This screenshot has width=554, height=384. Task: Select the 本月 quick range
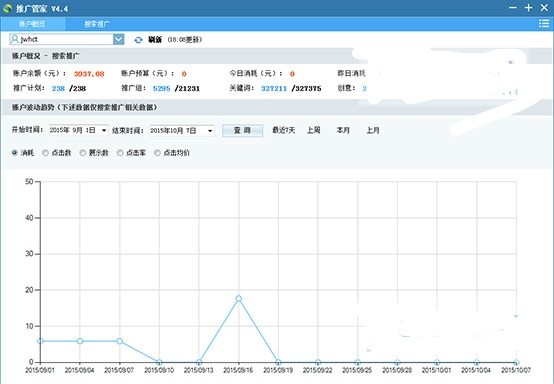click(343, 130)
